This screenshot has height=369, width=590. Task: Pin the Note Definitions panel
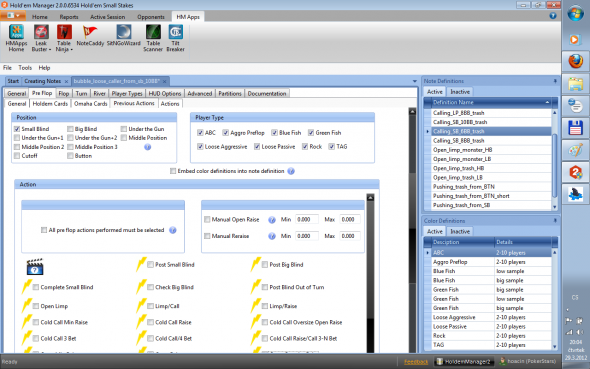pyautogui.click(x=555, y=81)
